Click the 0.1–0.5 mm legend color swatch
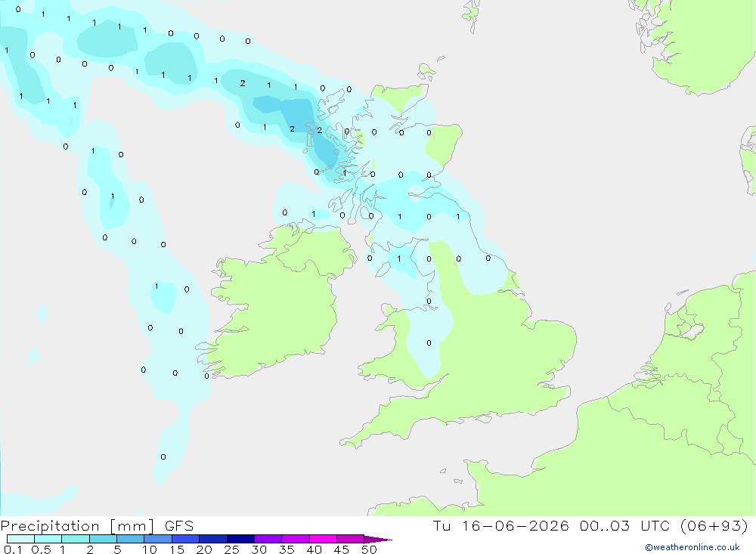The width and height of the screenshot is (756, 554). coord(20,539)
